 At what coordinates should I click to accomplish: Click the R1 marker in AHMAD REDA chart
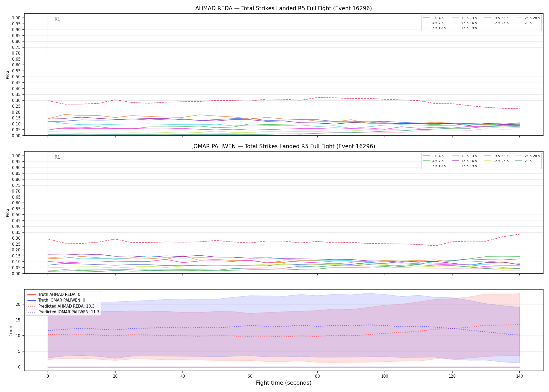pyautogui.click(x=57, y=19)
